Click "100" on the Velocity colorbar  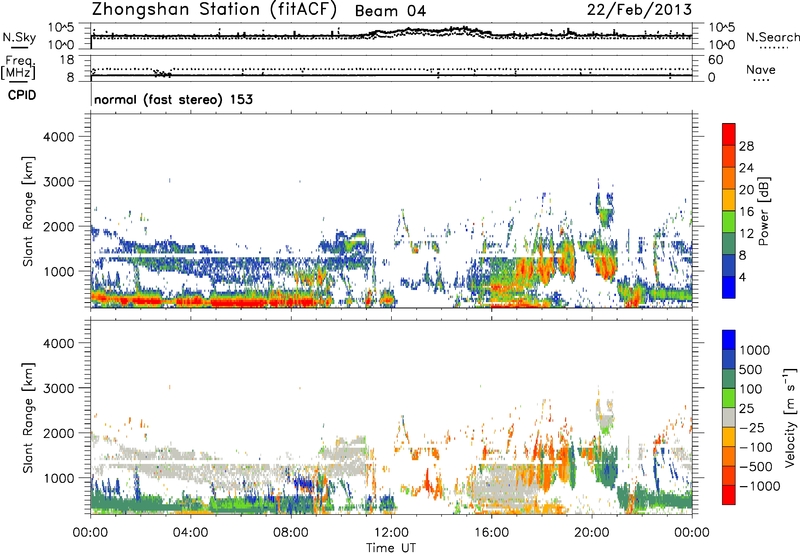click(x=750, y=389)
